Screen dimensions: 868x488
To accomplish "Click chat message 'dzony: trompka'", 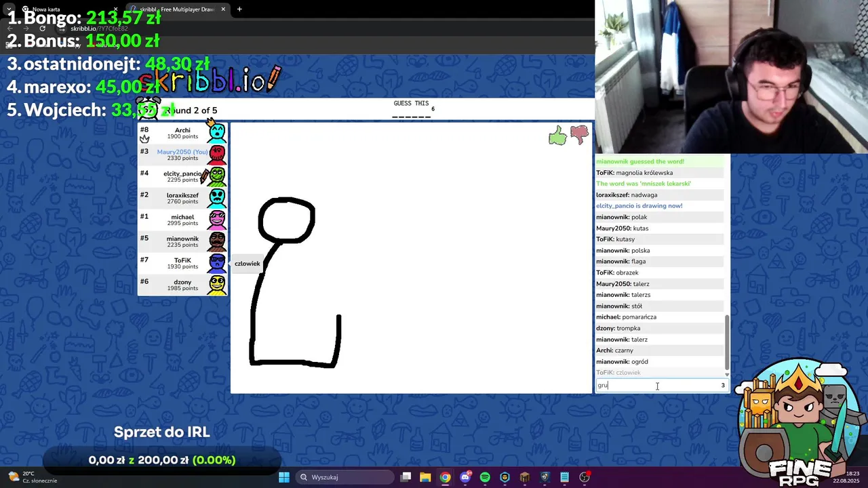I will pos(618,328).
